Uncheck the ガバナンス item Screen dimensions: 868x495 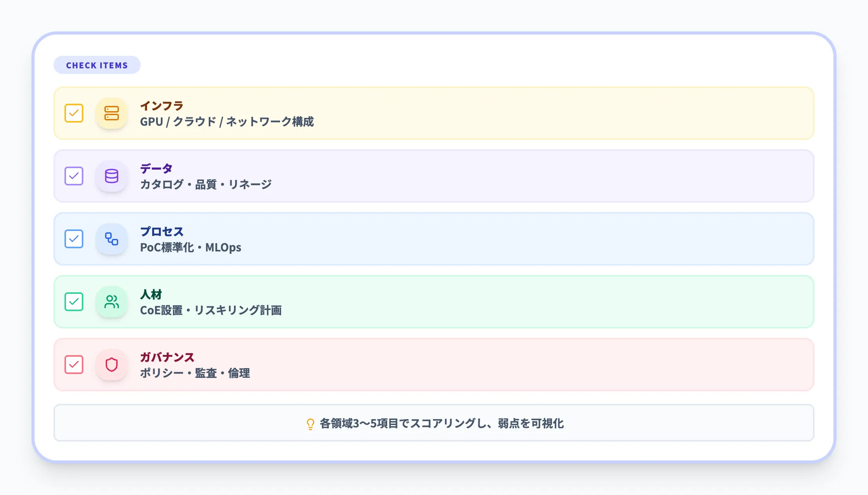[74, 365]
